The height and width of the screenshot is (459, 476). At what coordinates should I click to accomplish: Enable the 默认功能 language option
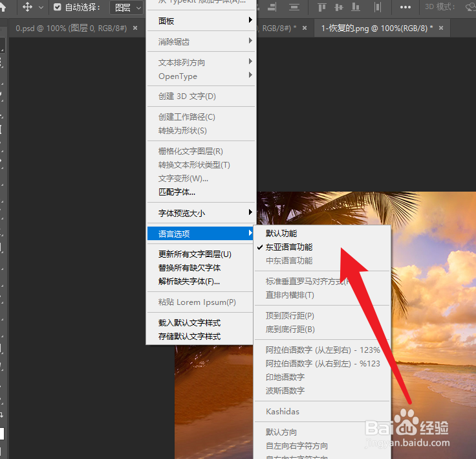[322, 234]
